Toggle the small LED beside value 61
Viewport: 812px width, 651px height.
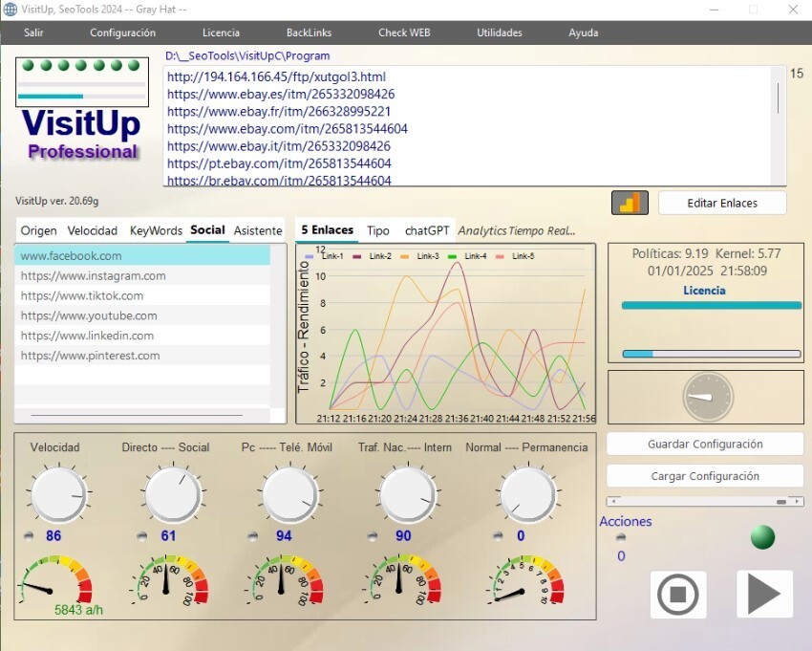[x=142, y=536]
